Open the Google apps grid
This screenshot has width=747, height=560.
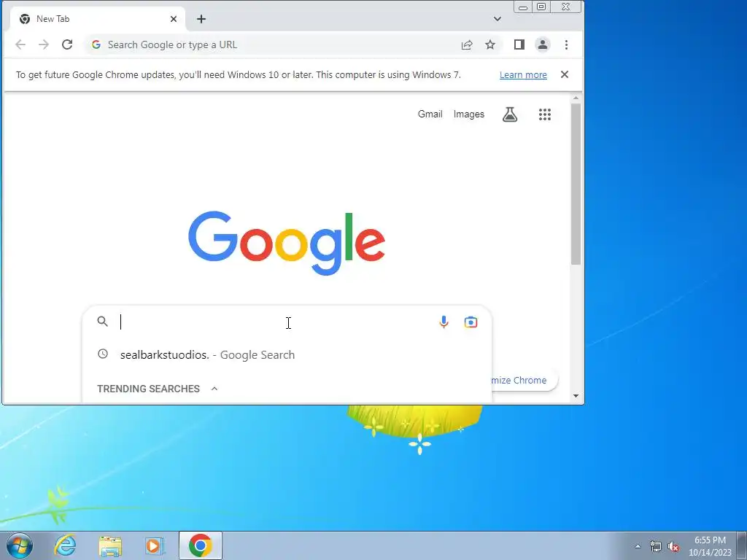[544, 114]
